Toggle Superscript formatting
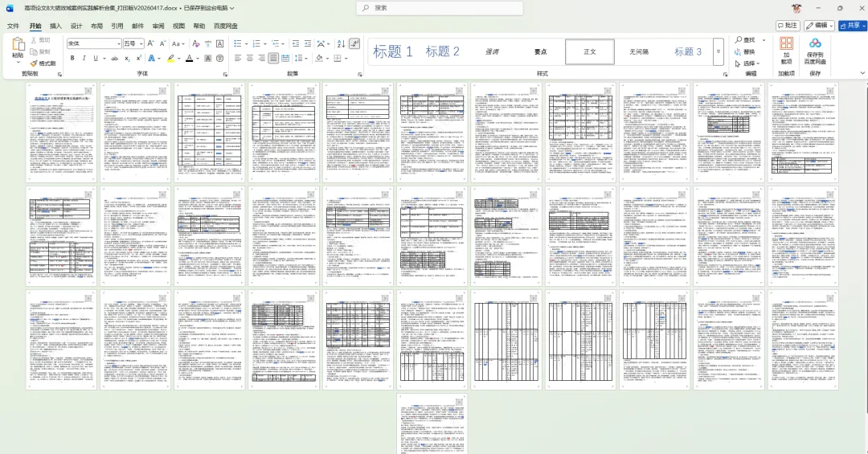This screenshot has height=454, width=868. point(138,58)
